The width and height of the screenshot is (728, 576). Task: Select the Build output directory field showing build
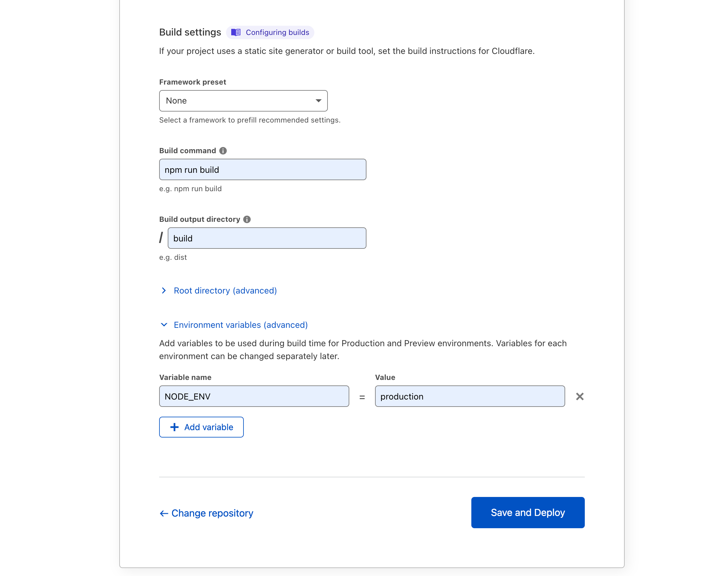(267, 238)
